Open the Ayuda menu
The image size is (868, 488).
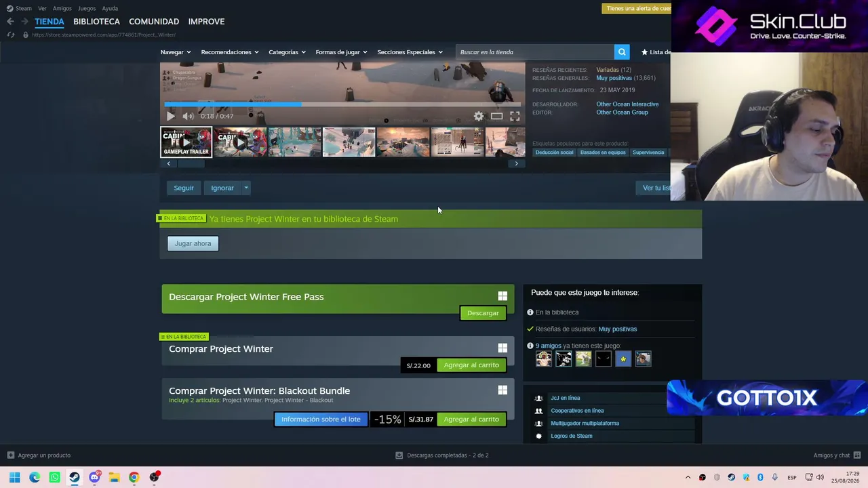click(110, 8)
